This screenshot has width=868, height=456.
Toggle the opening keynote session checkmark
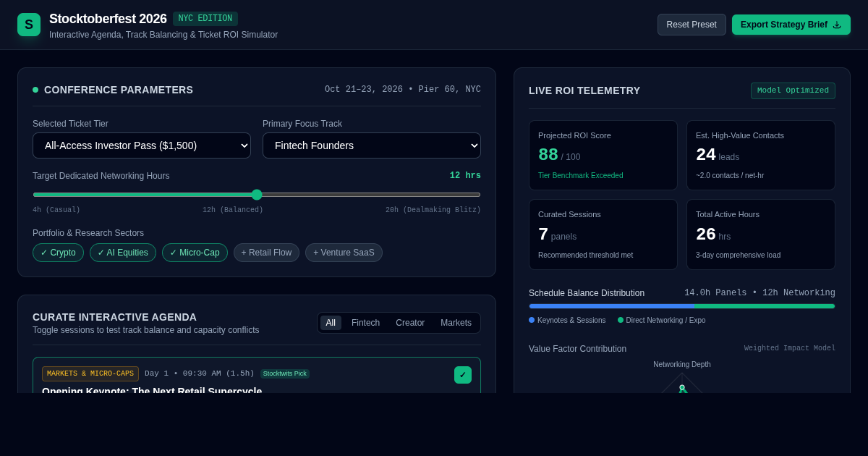(x=463, y=375)
